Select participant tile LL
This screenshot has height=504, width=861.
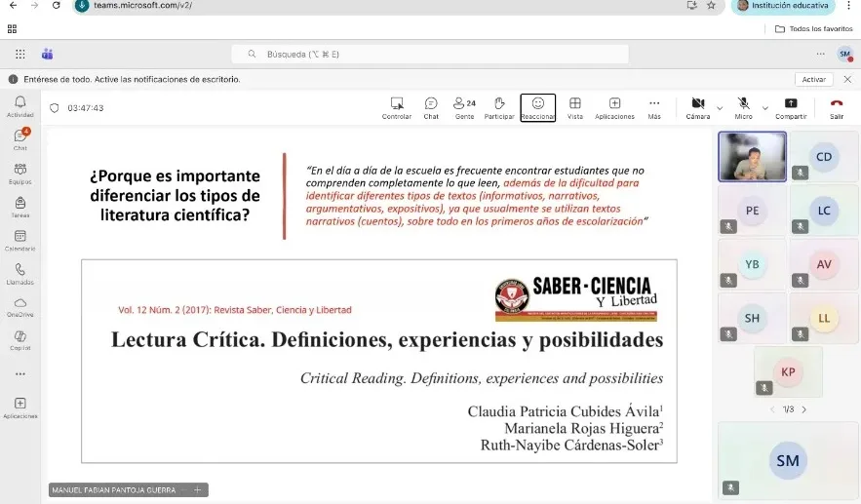(824, 318)
